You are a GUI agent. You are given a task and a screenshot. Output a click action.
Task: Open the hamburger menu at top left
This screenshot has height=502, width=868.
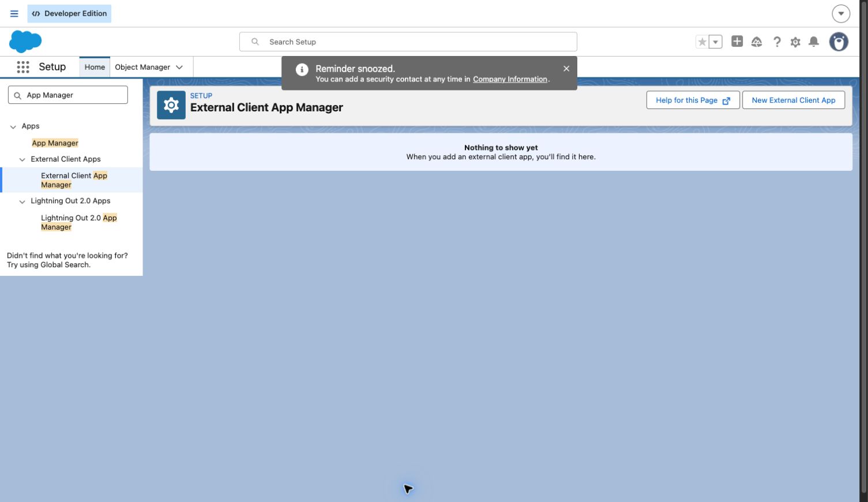[x=14, y=13]
